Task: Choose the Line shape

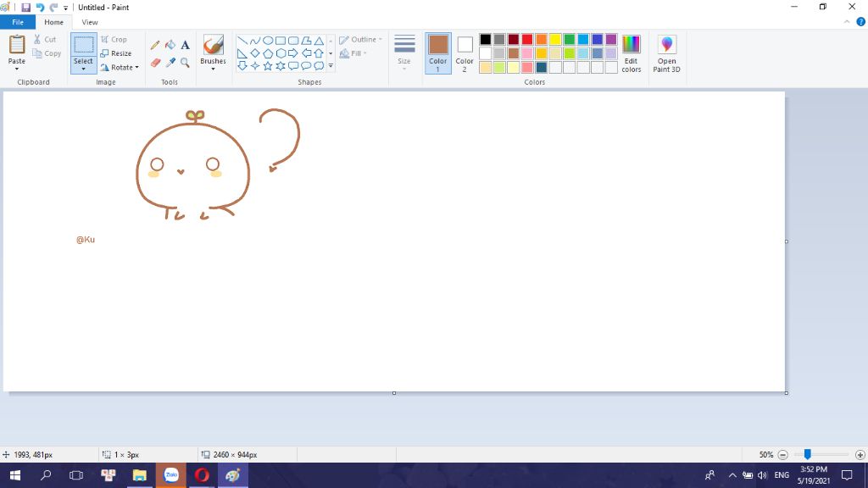Action: [x=242, y=41]
